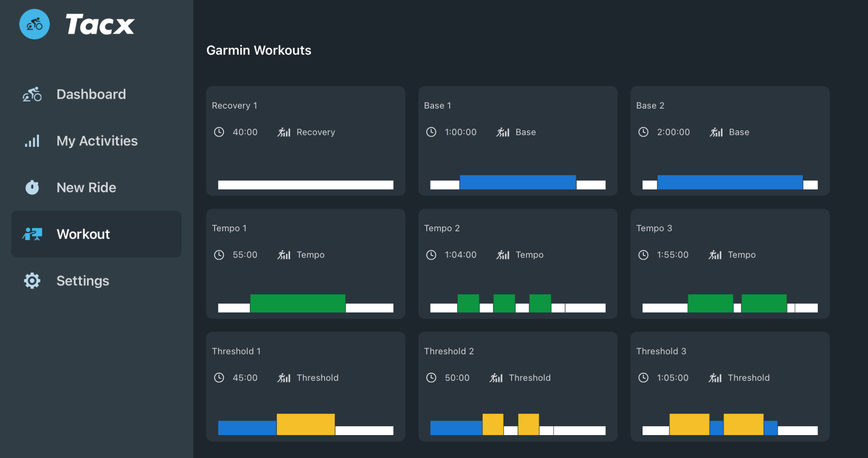Click the intensity icon next to Base label
This screenshot has height=458, width=868.
coord(503,132)
